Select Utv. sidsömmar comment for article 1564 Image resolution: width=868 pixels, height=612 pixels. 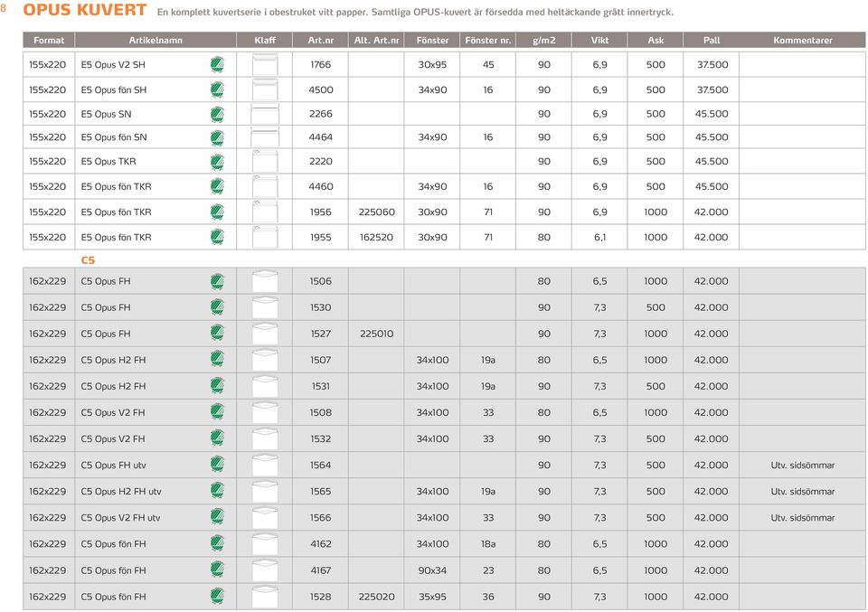coord(803,465)
